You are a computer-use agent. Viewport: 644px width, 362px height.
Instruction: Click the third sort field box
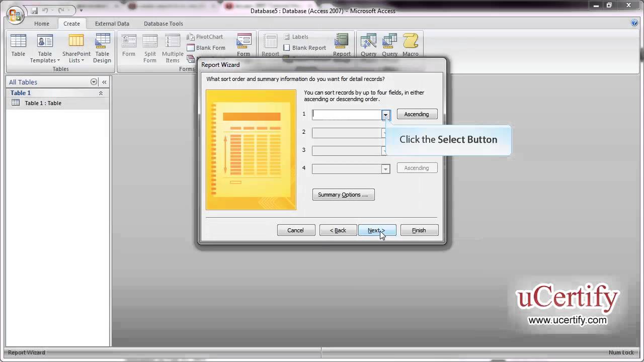pyautogui.click(x=347, y=151)
